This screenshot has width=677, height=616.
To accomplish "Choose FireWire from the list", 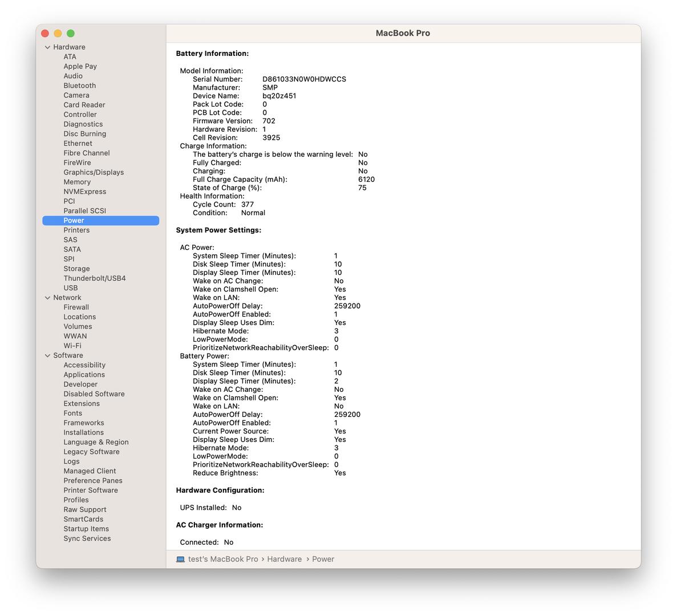I will tap(78, 163).
